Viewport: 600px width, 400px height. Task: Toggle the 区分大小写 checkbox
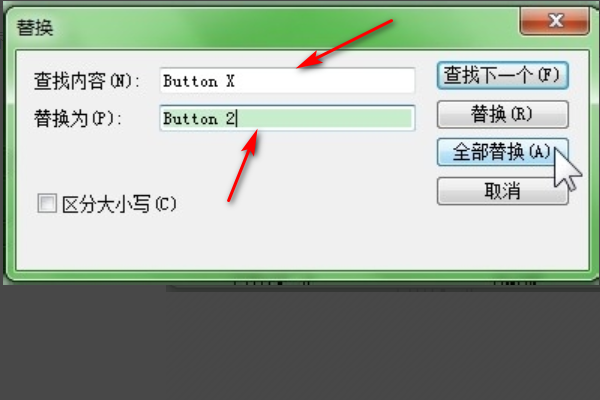pyautogui.click(x=47, y=203)
